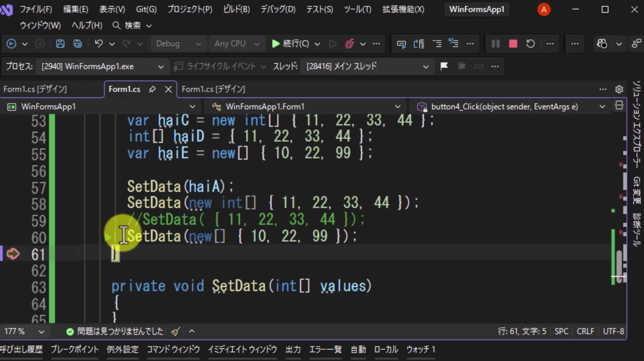Click the live share icon at top right

pos(636,44)
